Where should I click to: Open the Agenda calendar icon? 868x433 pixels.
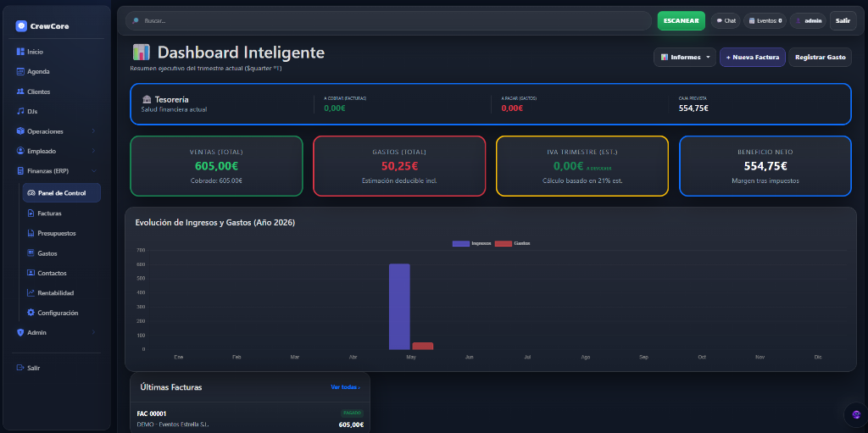point(20,71)
